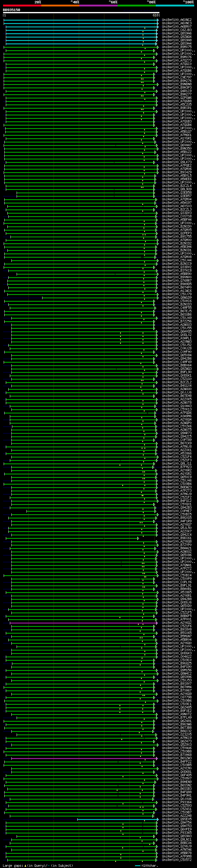Open hit UniRef100_B9MX75
The width and height of the screenshot is (197, 868).
(x=177, y=47)
